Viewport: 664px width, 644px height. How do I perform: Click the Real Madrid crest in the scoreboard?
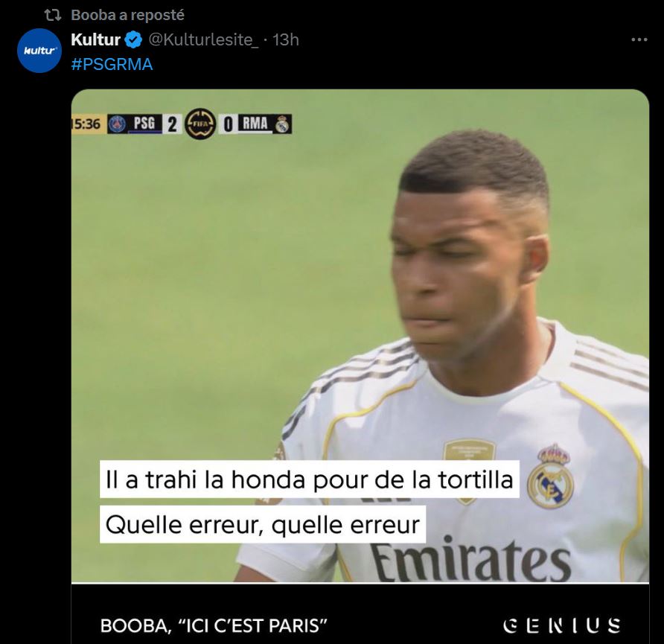282,124
